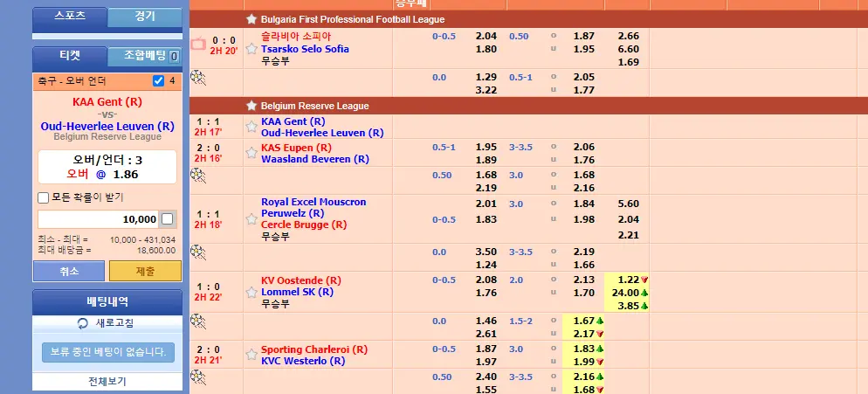Cancel the bet with 취소
The width and height of the screenshot is (868, 394).
pyautogui.click(x=69, y=271)
